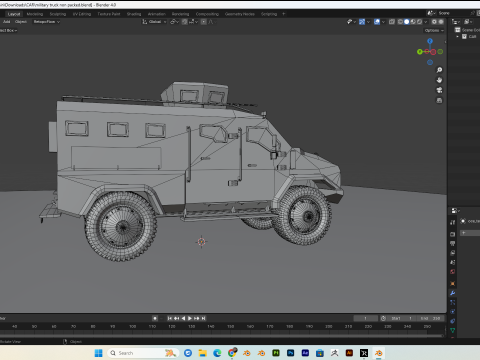Viewport: 480px width, 360px height.
Task: Open the Global transform orientation dropdown
Action: (x=154, y=22)
